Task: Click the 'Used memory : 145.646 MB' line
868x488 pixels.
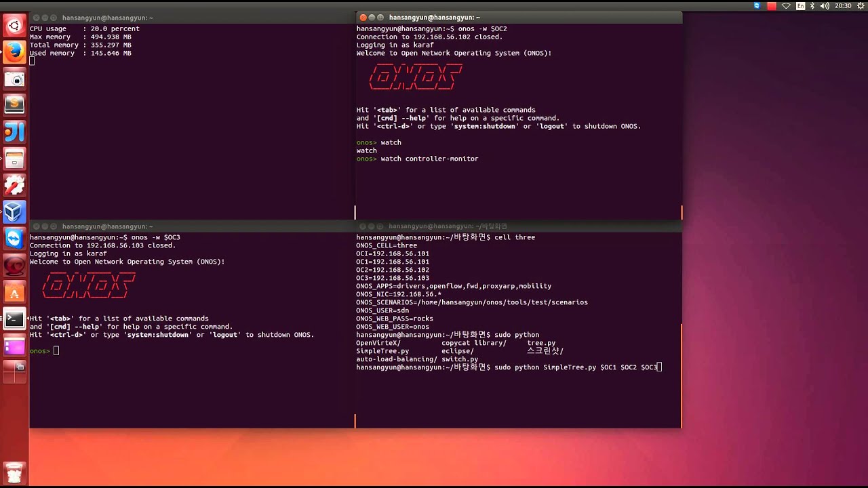Action: coord(81,53)
